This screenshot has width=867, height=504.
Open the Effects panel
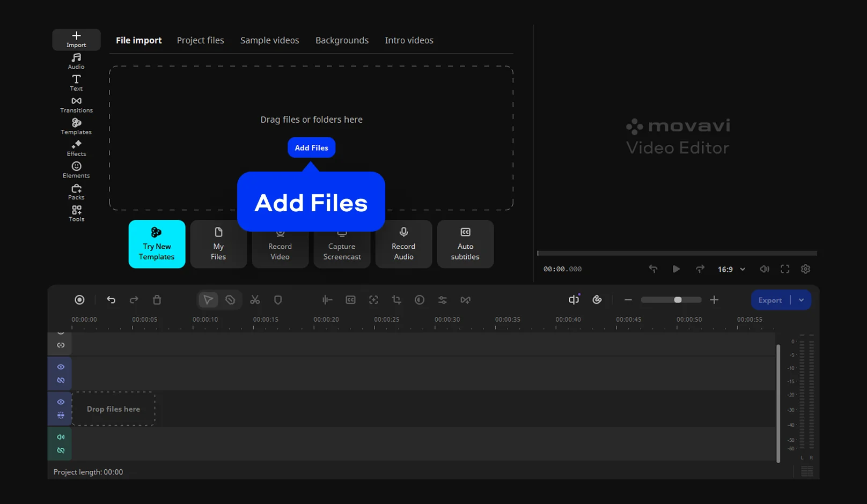pos(76,149)
